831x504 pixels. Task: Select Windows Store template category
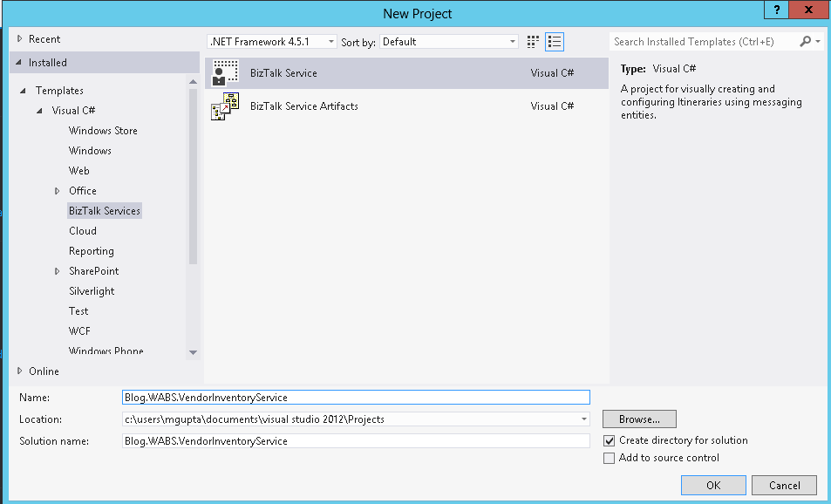click(103, 131)
